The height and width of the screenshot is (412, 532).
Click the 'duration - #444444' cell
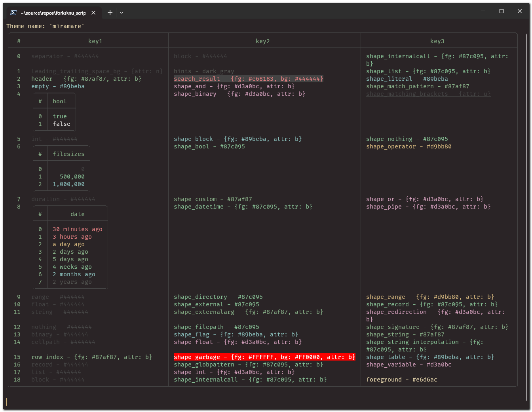63,199
